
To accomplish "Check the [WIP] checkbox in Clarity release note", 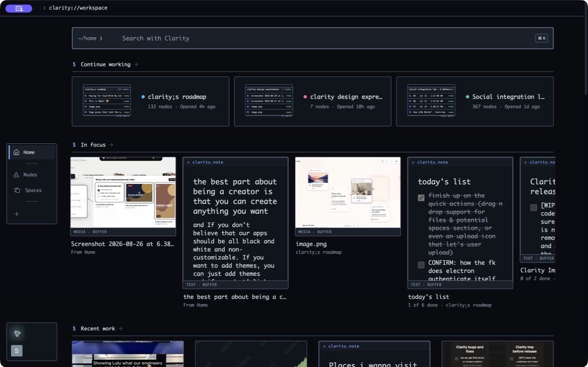I will 533,207.
